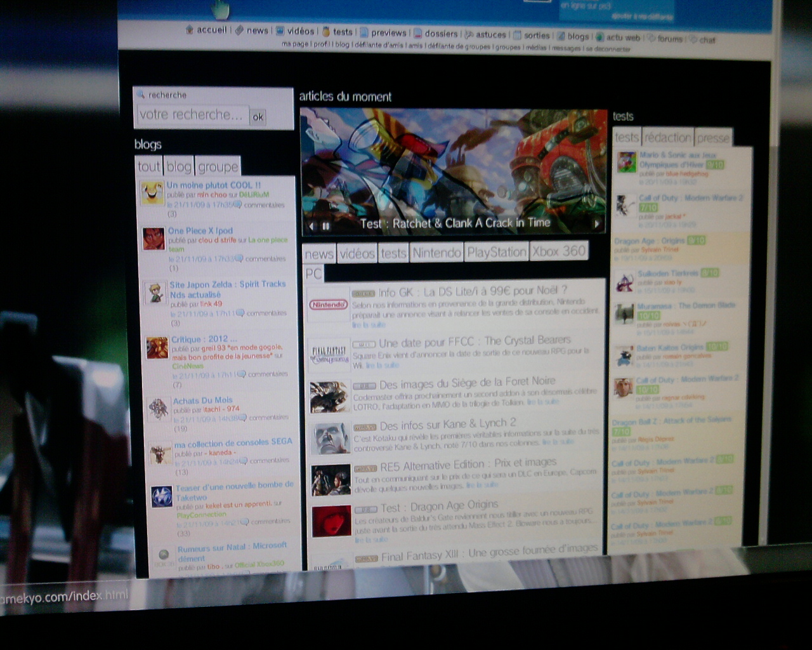
Task: Click comment bubble on 'One Piece X Ipod' post
Action: coord(239,258)
